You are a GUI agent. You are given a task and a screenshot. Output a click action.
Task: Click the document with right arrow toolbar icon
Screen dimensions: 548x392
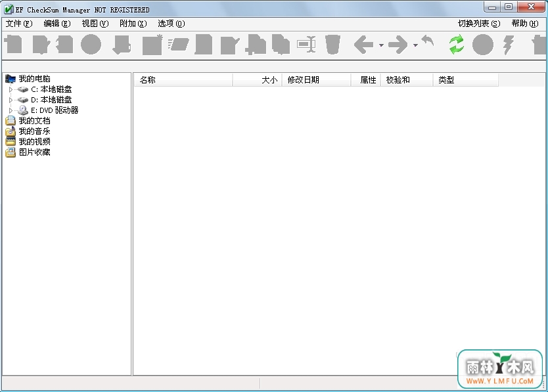coord(41,45)
